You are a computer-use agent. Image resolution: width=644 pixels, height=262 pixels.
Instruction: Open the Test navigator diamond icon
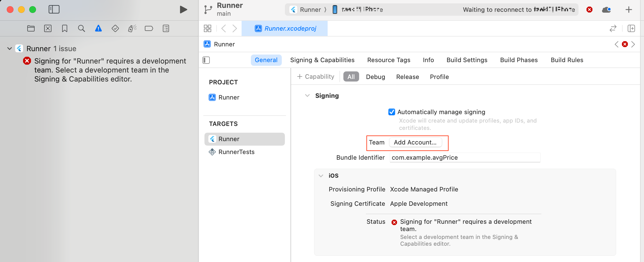(x=115, y=28)
